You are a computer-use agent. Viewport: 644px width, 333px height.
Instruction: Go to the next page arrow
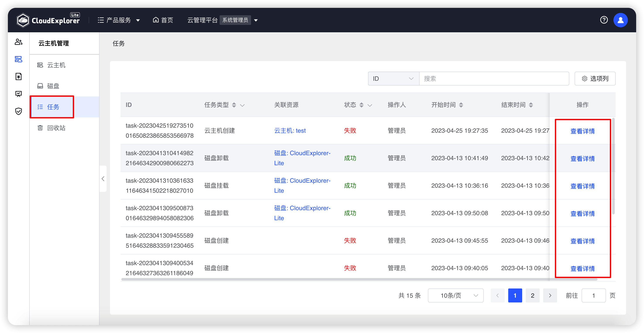[550, 295]
